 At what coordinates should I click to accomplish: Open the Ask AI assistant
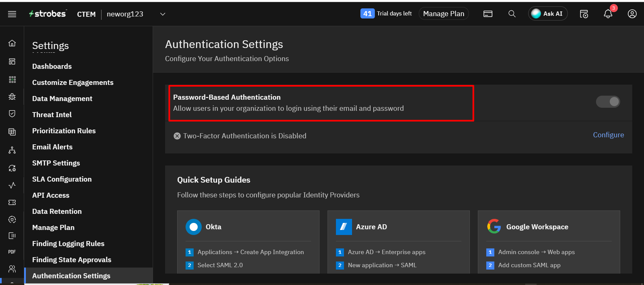548,14
